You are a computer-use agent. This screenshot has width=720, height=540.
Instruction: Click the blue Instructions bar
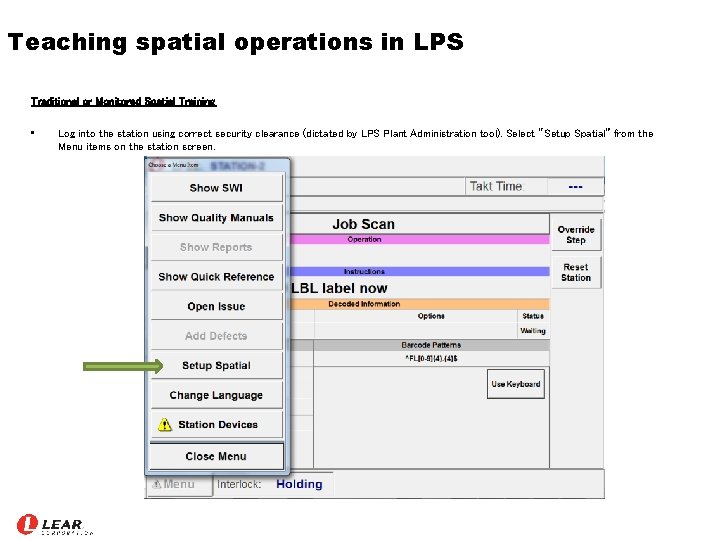coord(420,271)
